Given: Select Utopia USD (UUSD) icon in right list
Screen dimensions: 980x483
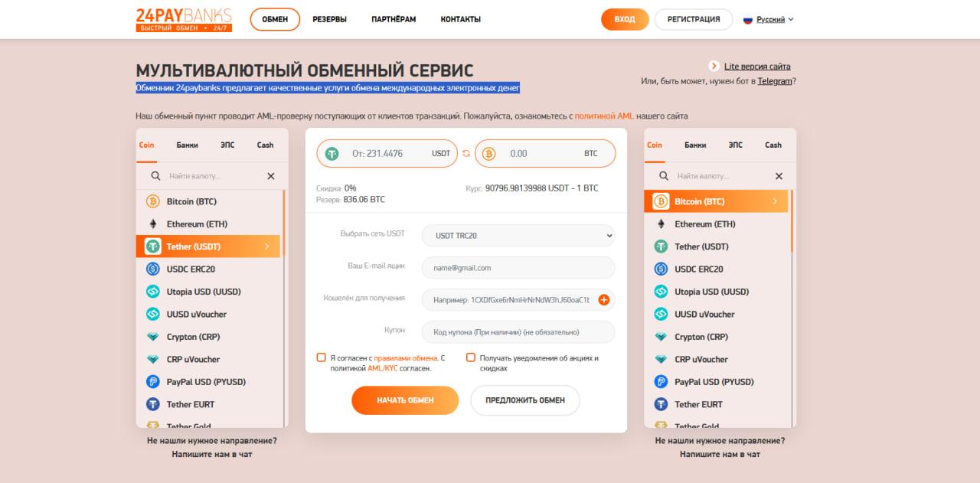Looking at the screenshot, I should point(661,292).
